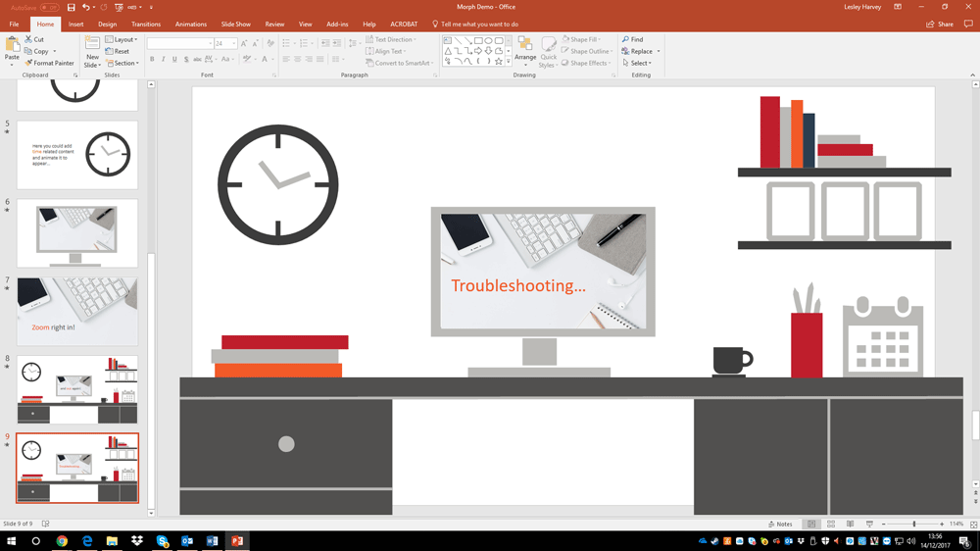
Task: Open the Transitions tab
Action: [146, 25]
